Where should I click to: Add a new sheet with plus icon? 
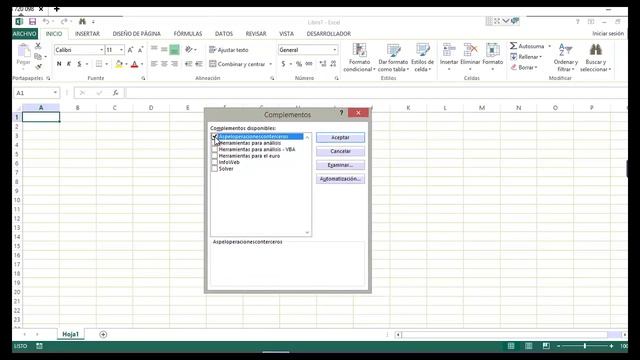[x=103, y=335]
